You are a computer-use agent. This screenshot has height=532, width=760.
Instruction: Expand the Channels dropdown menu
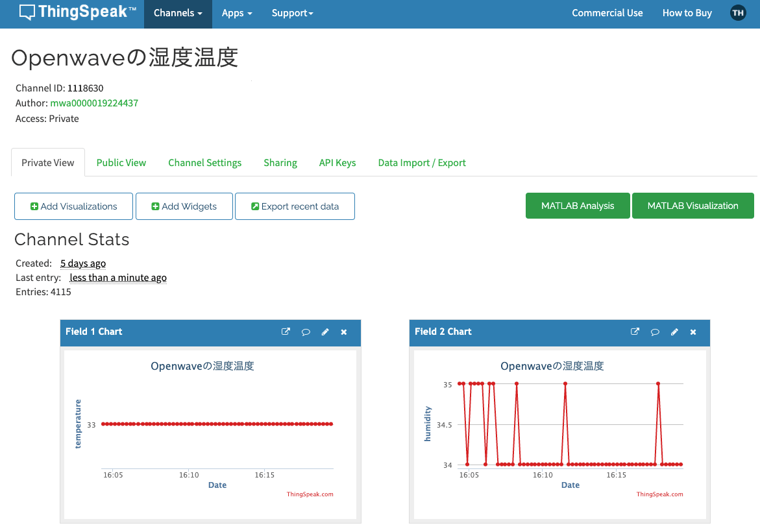tap(178, 14)
